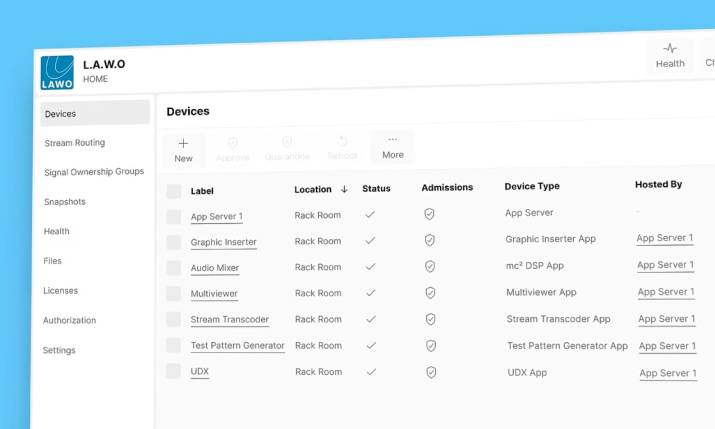Sort by Location column arrow
This screenshot has width=715, height=429.
tap(344, 189)
